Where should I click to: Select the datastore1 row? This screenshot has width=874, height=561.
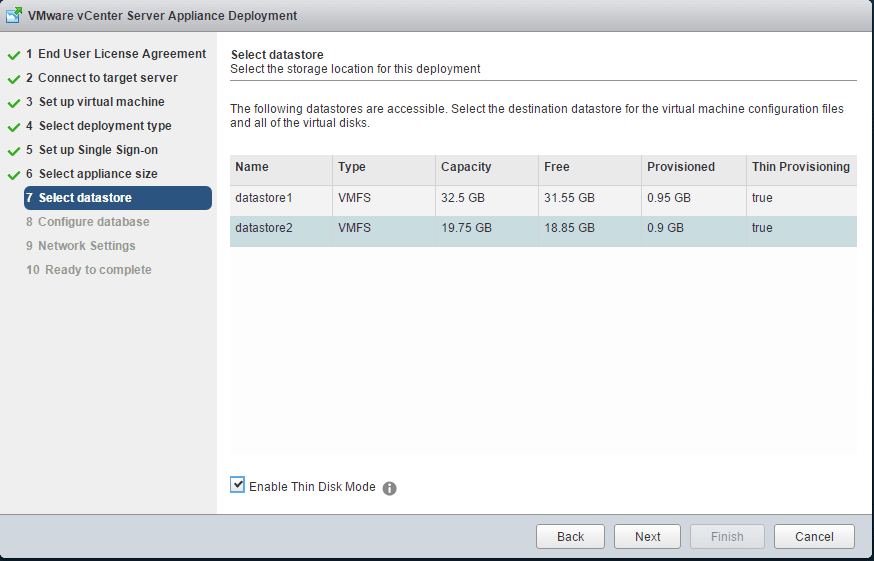click(543, 201)
